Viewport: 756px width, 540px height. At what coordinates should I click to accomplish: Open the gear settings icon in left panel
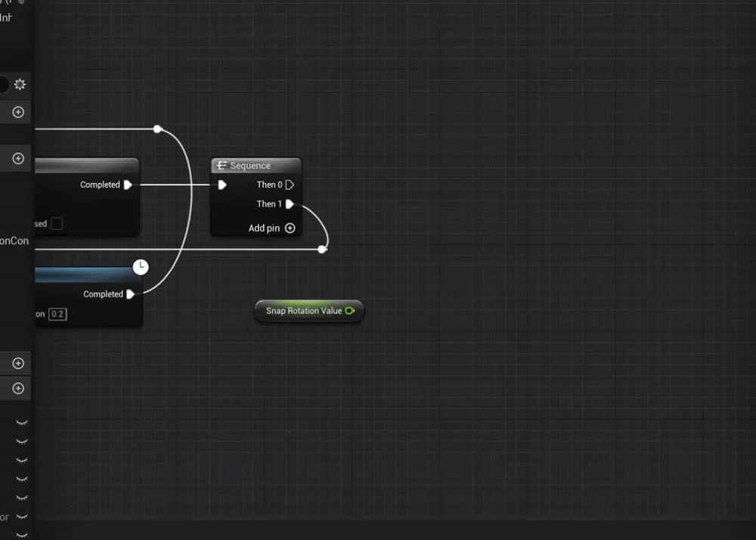[x=20, y=85]
